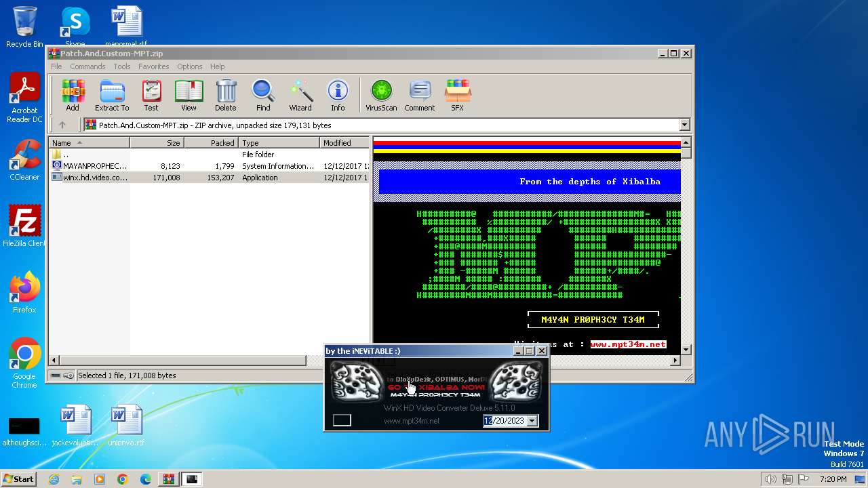Screen dimensions: 868x488
Task: Open Firefox desktop icon
Action: (x=24, y=293)
